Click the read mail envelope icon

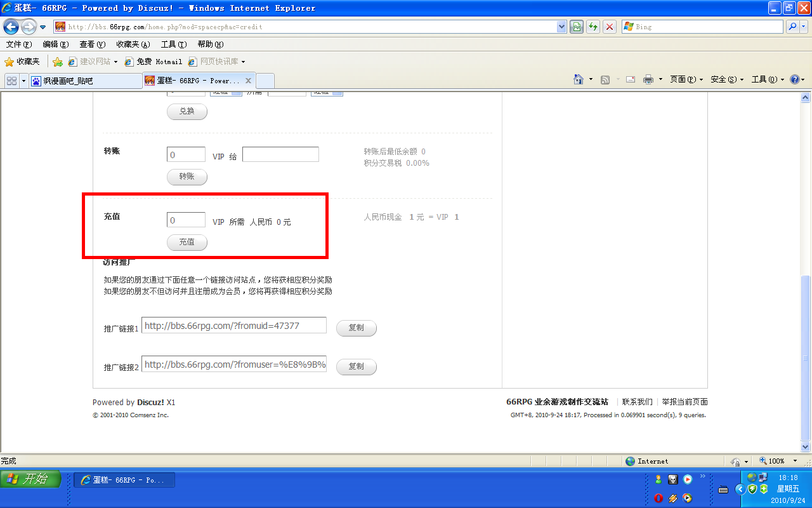631,79
